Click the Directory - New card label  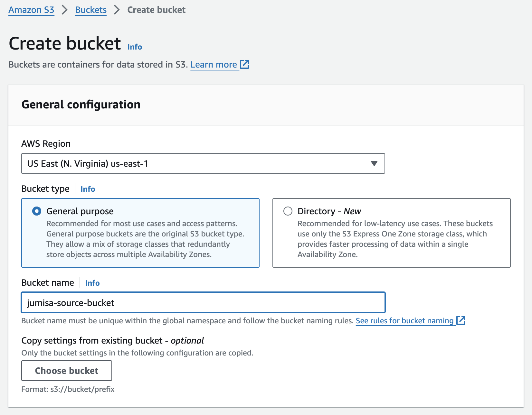coord(329,211)
